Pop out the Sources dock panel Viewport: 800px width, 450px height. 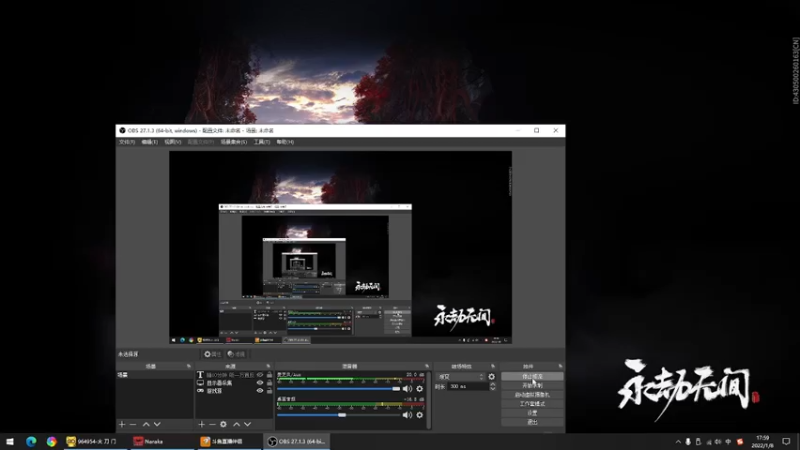point(268,366)
